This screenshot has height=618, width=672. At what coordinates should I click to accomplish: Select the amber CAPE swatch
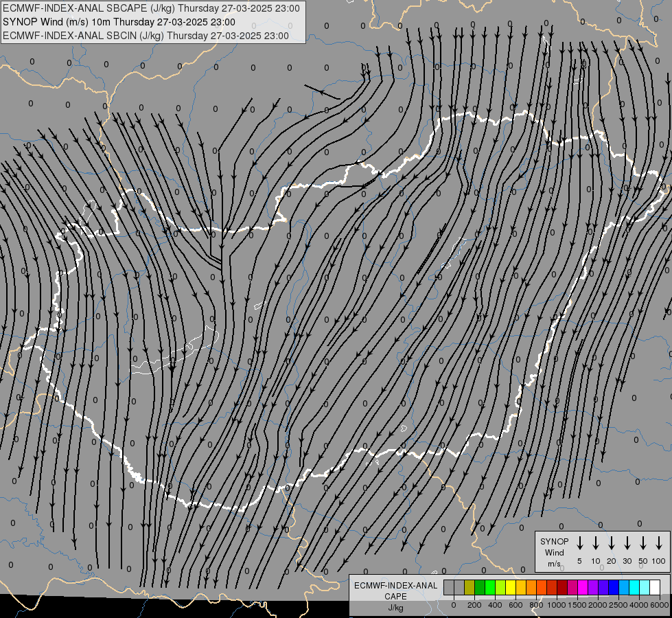[x=521, y=587]
